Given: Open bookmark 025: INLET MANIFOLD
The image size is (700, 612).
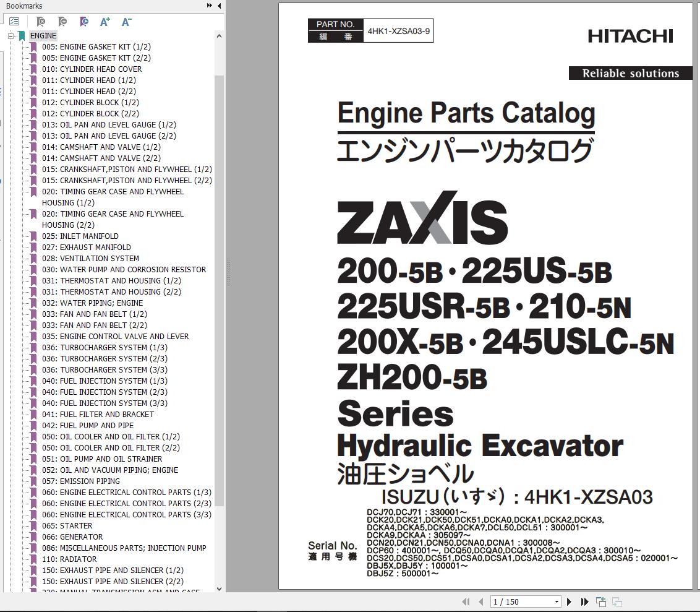Looking at the screenshot, I should pyautogui.click(x=80, y=236).
